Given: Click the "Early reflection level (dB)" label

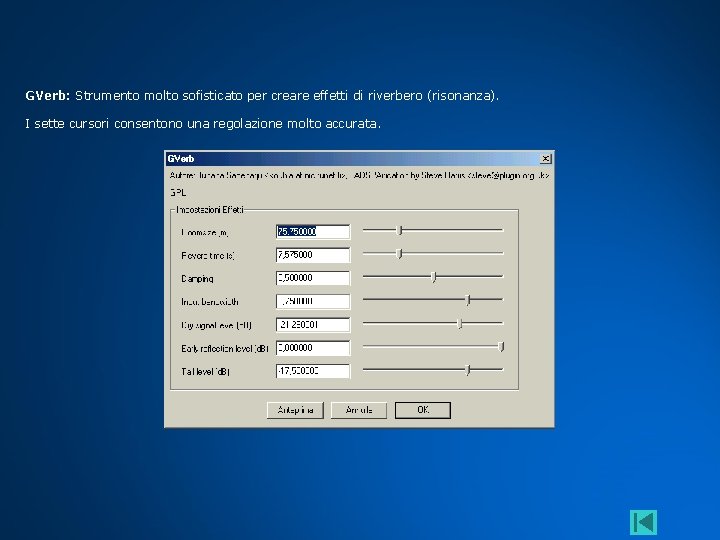Looking at the screenshot, I should point(225,349).
